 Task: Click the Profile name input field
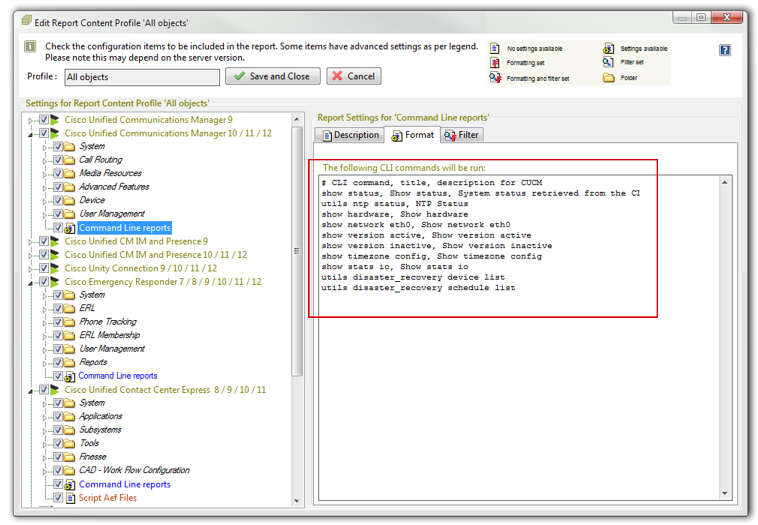click(x=142, y=77)
